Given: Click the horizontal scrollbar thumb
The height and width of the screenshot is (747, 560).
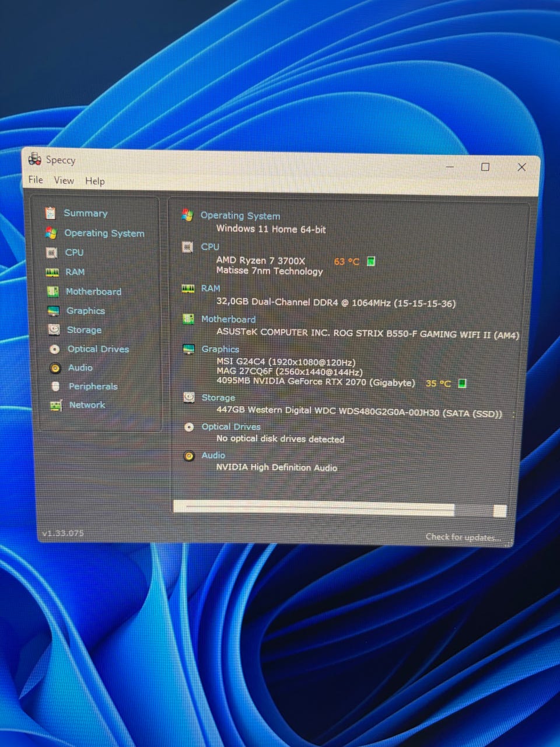Looking at the screenshot, I should (314, 508).
